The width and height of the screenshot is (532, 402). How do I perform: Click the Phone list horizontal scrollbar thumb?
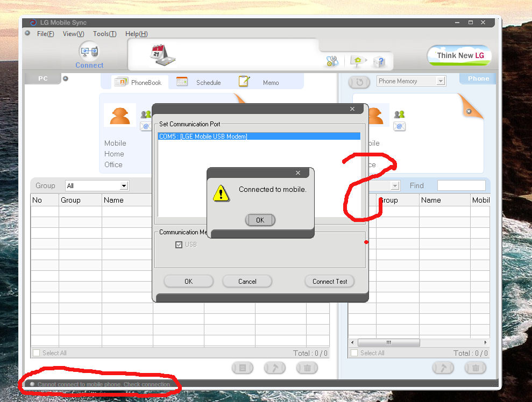point(389,342)
